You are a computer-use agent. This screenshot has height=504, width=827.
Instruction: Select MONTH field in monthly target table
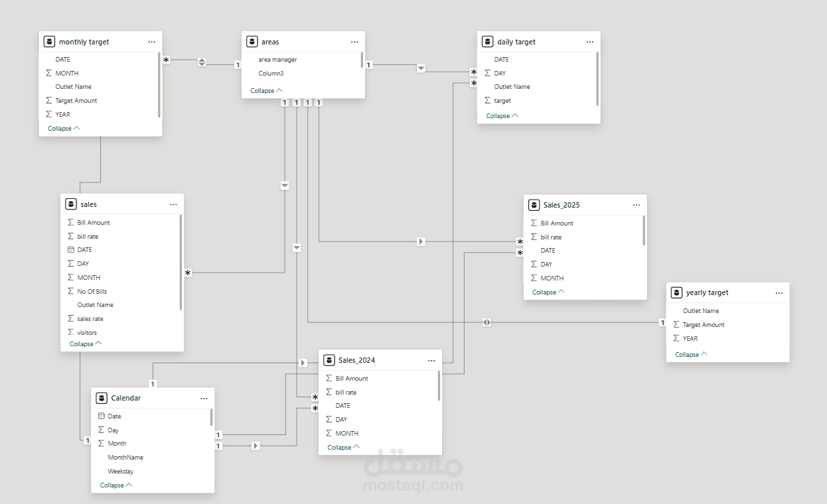pos(67,74)
